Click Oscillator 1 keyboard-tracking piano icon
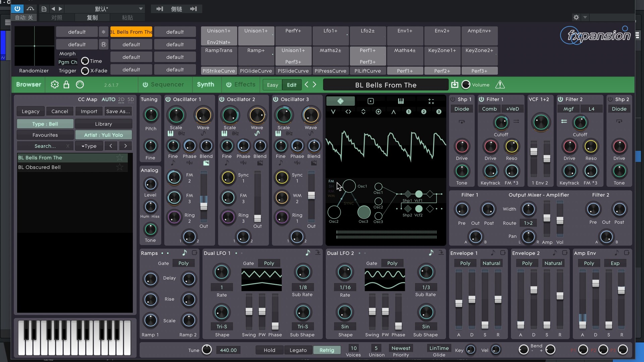This screenshot has height=362, width=644. tap(170, 133)
